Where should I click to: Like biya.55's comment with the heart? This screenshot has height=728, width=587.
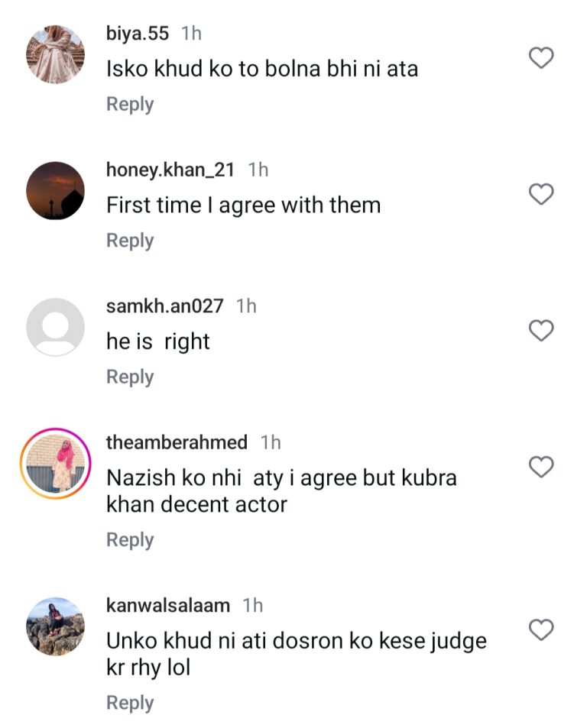pyautogui.click(x=541, y=58)
